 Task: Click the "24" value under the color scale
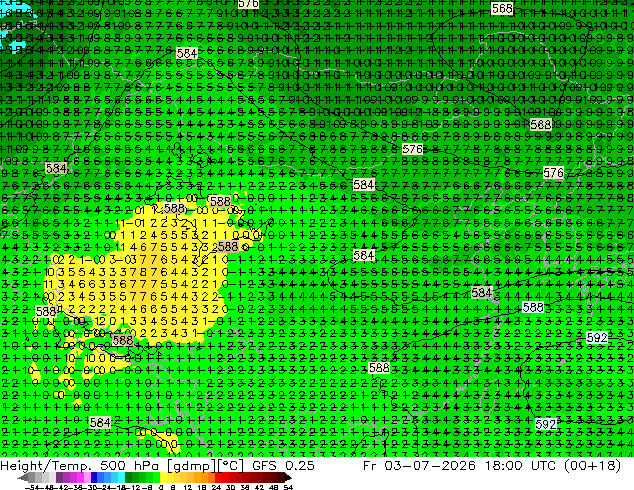216,487
